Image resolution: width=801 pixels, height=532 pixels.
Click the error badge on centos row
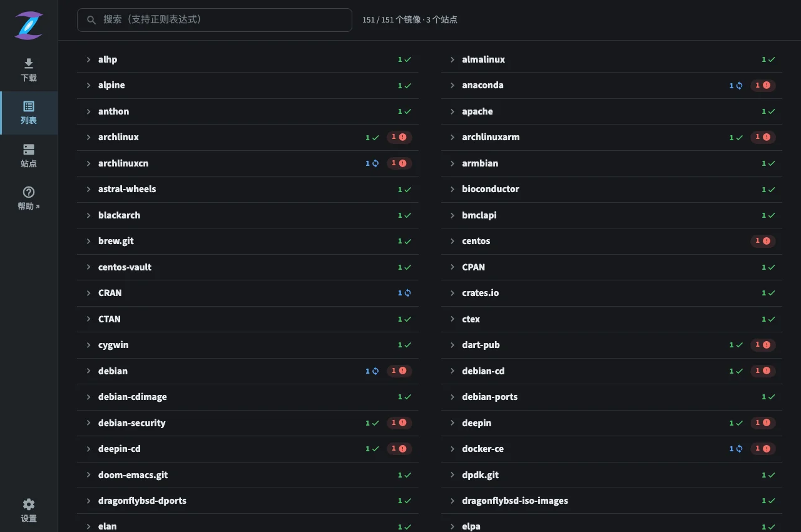pos(763,241)
